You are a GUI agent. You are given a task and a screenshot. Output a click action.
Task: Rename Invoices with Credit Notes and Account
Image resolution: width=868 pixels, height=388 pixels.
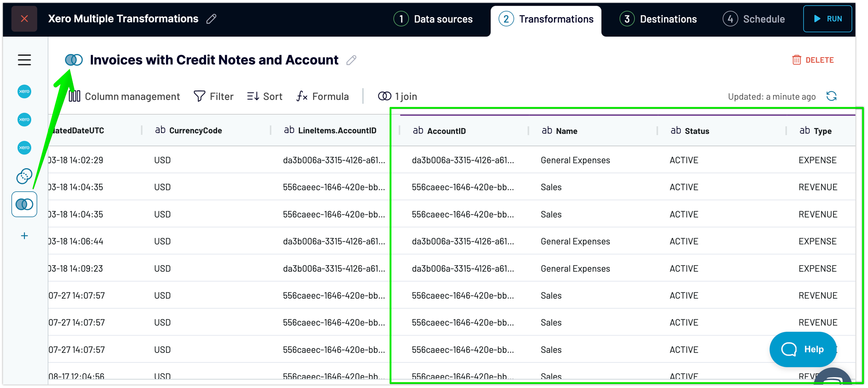point(351,60)
